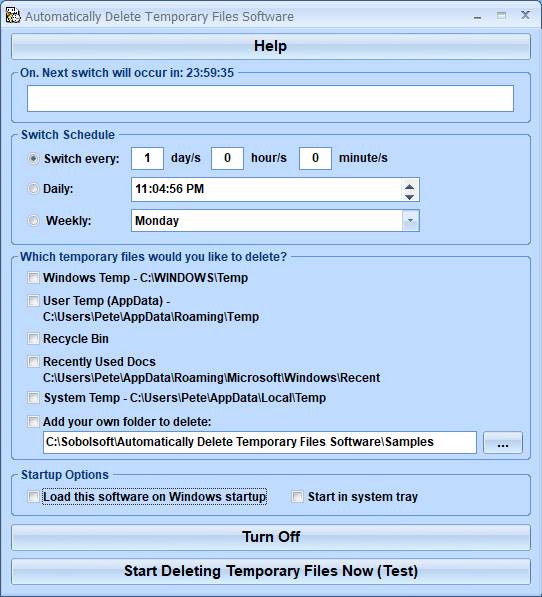Enable Windows Temp folder checkbox
The image size is (542, 597).
coord(33,278)
